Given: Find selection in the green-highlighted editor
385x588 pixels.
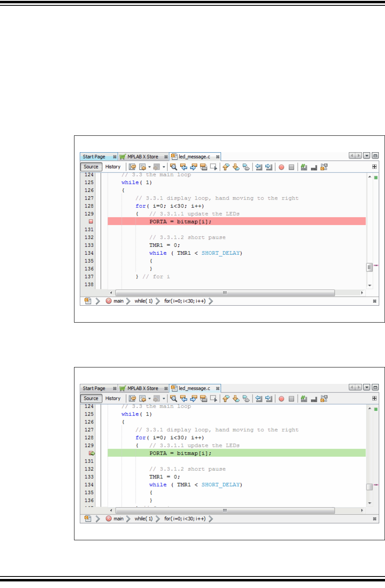Looking at the screenshot, I should (174, 399).
